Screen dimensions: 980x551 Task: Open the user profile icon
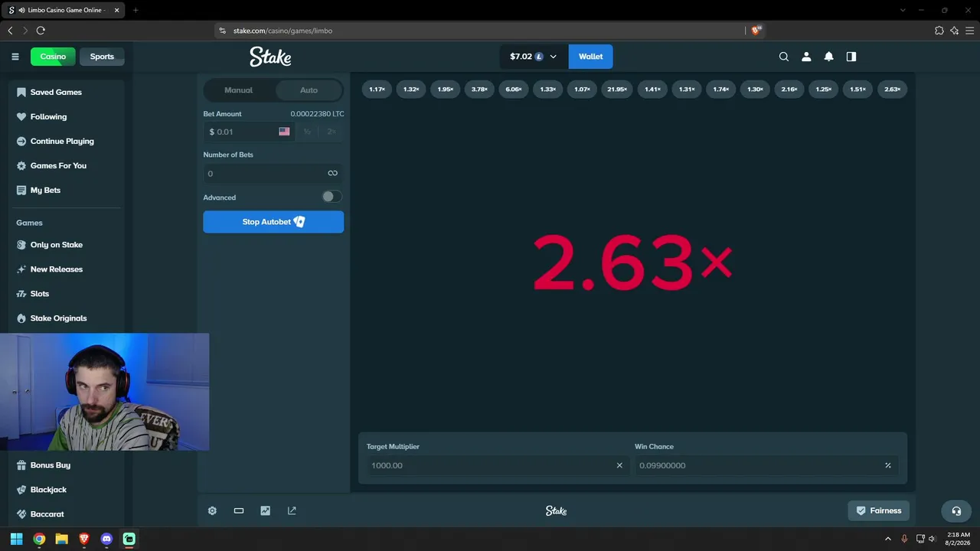pos(806,57)
